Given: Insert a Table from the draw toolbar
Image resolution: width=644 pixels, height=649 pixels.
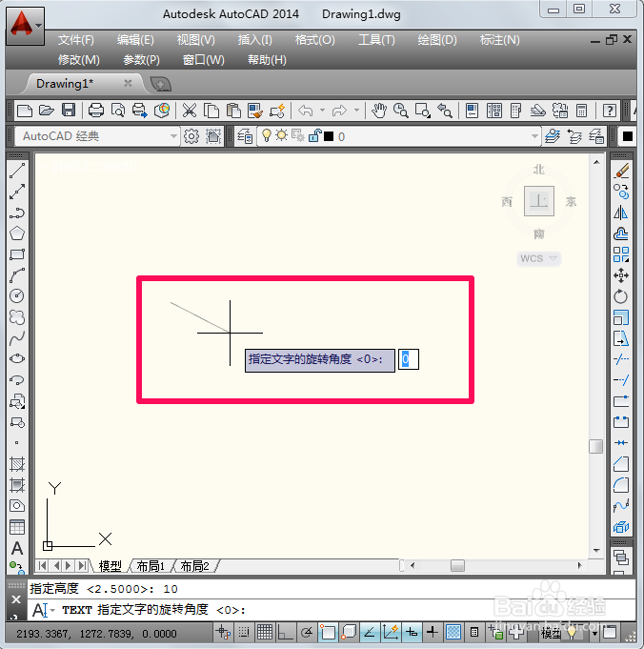Looking at the screenshot, I should click(17, 527).
